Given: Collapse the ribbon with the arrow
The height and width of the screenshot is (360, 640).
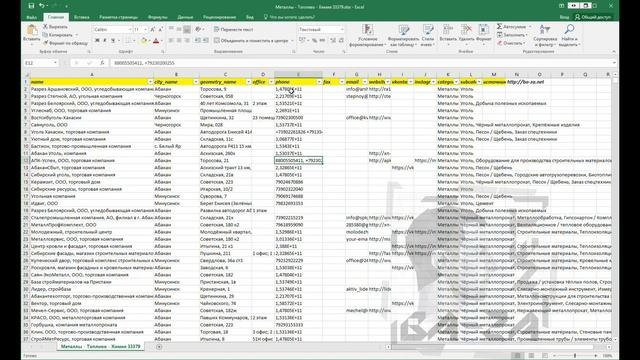Looking at the screenshot, I should [613, 52].
